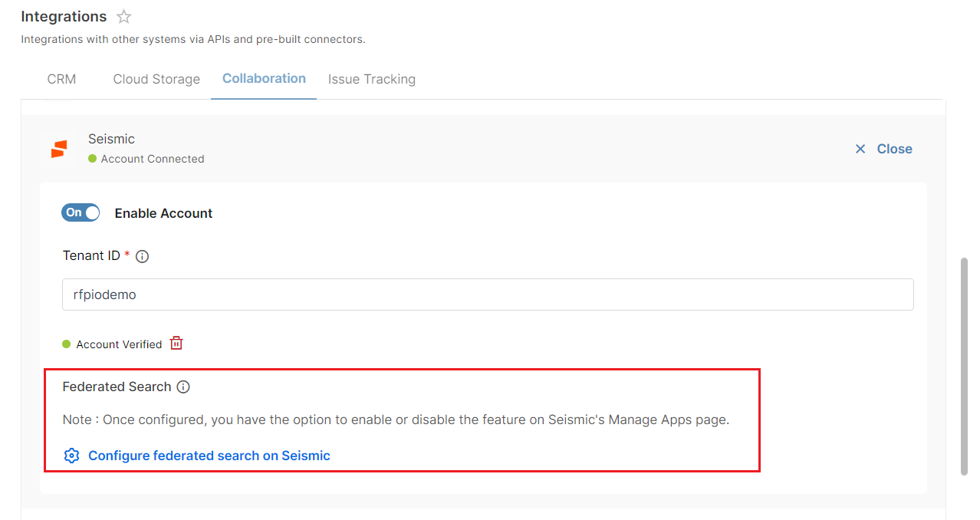Go to the Issue Tracking tab
Screen dimensions: 980x520
point(372,79)
